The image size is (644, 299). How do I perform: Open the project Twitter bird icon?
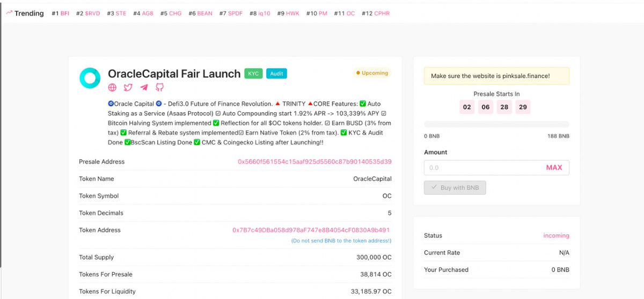[x=128, y=87]
